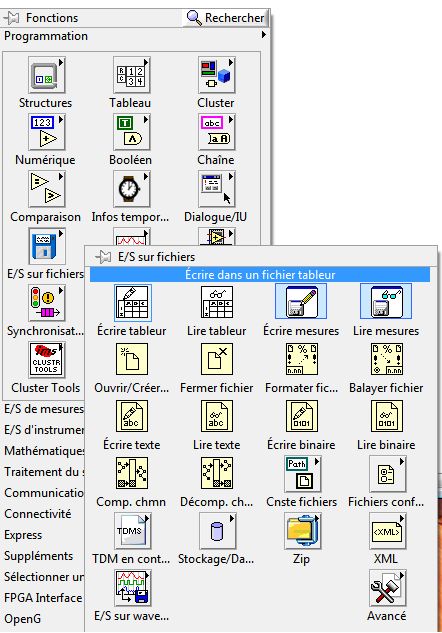Open the Tableau palette icon

coord(132,75)
